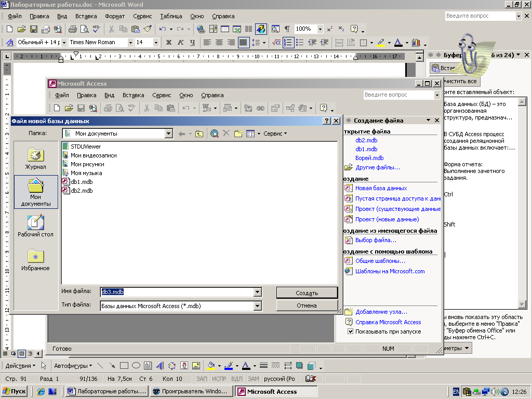532x399 pixels.
Task: Expand the Папка folder dropdown
Action: 169,134
